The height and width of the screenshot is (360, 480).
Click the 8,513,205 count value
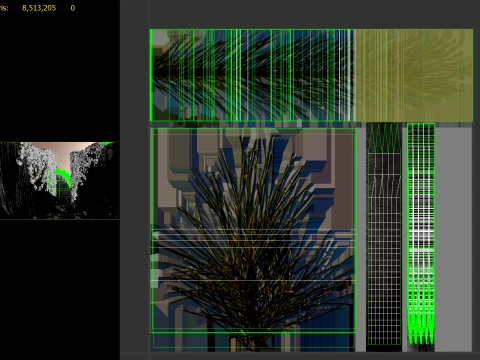click(39, 8)
